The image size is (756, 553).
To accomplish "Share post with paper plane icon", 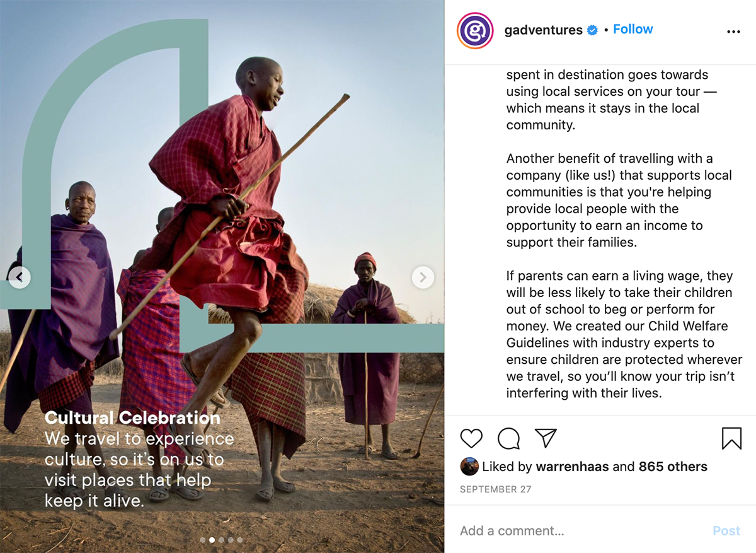I will tap(546, 438).
